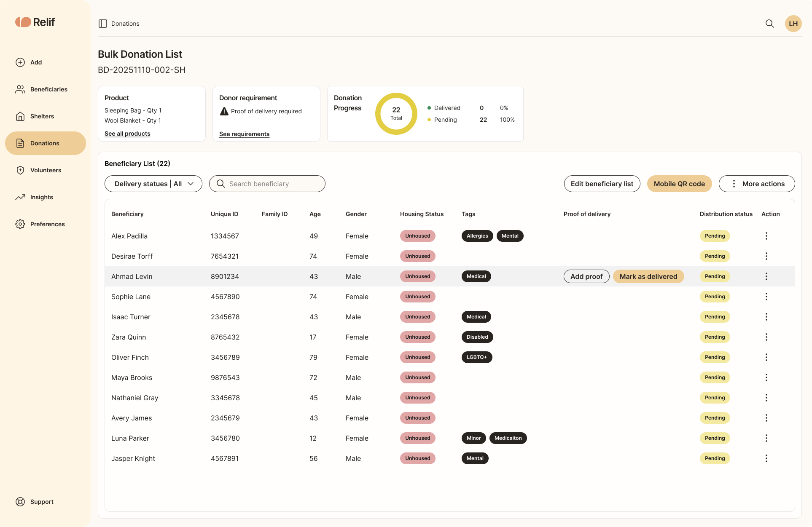
Task: Open row actions for Alex Padilla
Action: click(x=766, y=236)
